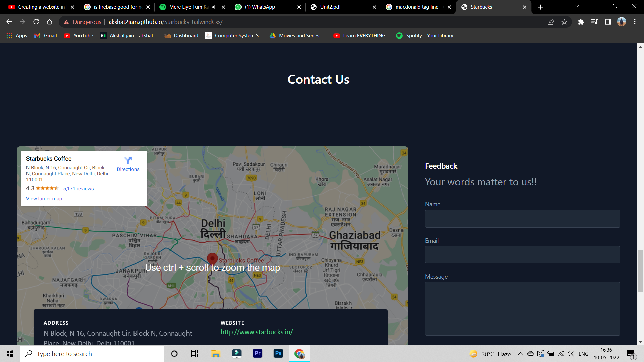Click the Directions icon on the map card
644x362 pixels.
click(x=128, y=161)
